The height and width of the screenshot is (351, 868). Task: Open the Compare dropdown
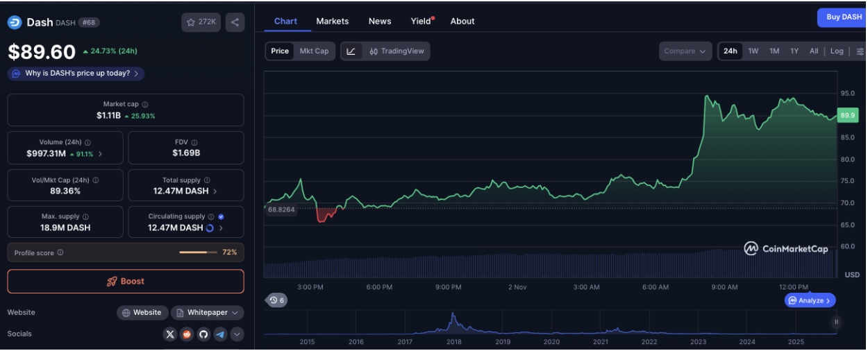pos(685,51)
